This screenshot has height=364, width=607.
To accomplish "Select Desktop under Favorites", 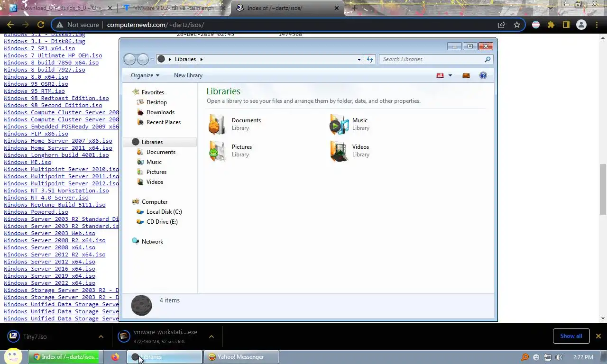I will click(x=156, y=102).
